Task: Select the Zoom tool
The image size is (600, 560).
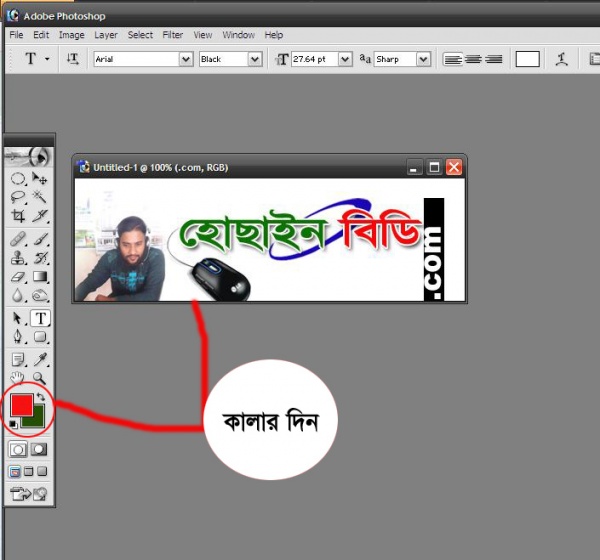Action: click(40, 378)
